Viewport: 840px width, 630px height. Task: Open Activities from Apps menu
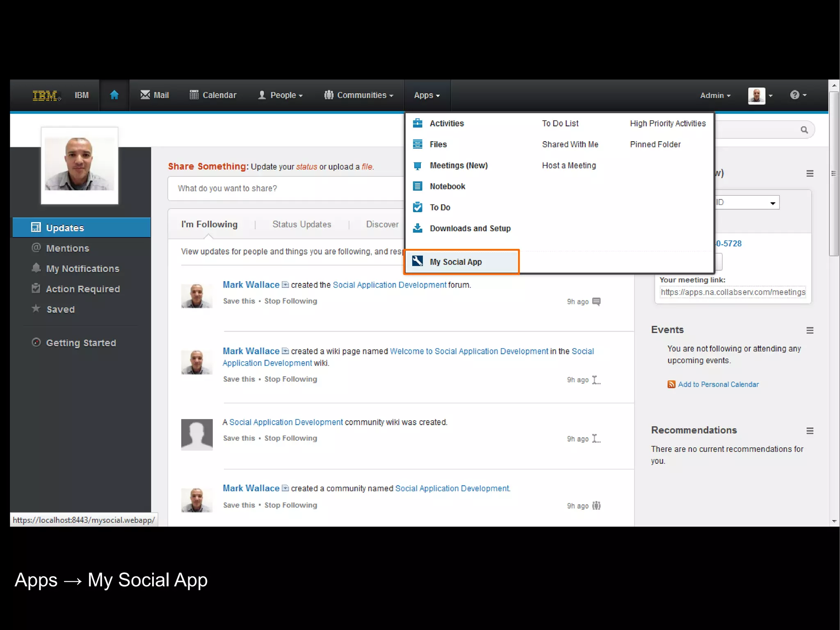click(x=446, y=123)
